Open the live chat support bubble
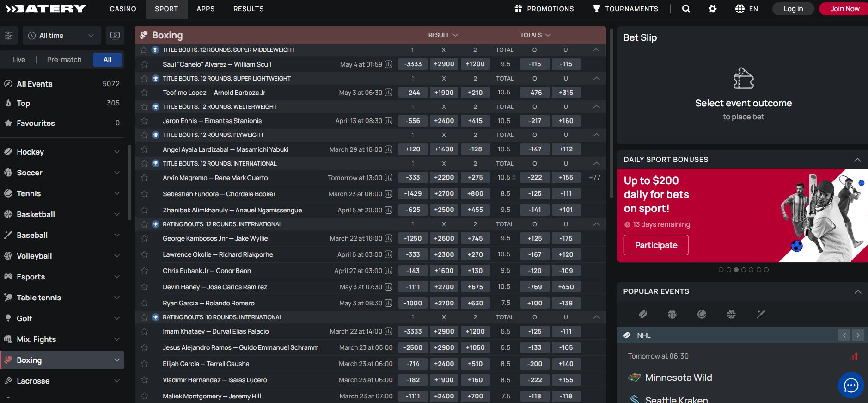868x403 pixels. (x=851, y=385)
